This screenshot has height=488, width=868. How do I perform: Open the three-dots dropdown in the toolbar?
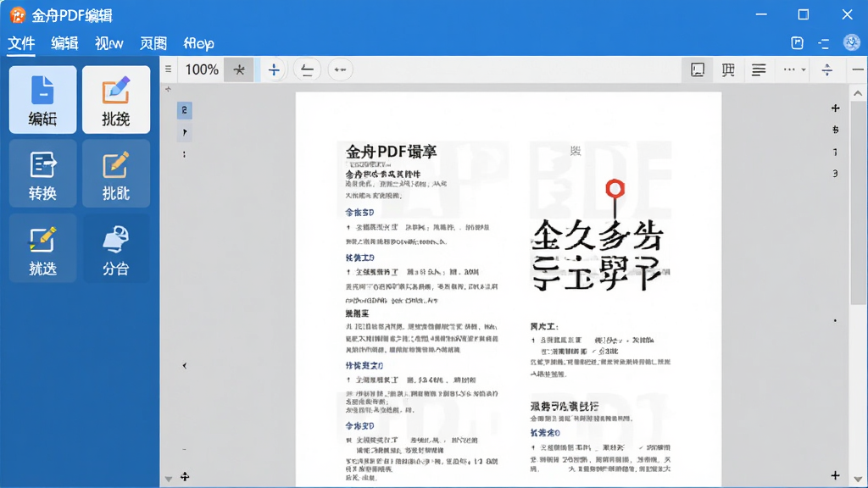tap(794, 69)
